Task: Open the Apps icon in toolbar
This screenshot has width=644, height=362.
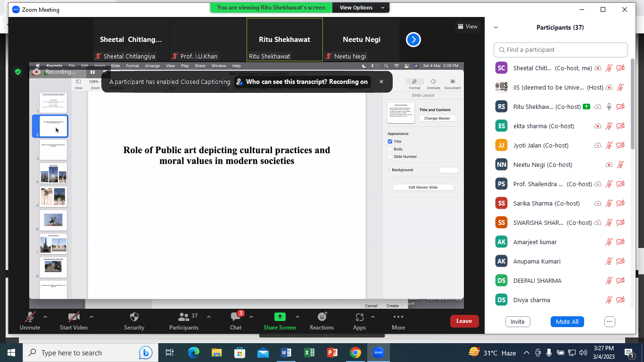Action: (359, 317)
